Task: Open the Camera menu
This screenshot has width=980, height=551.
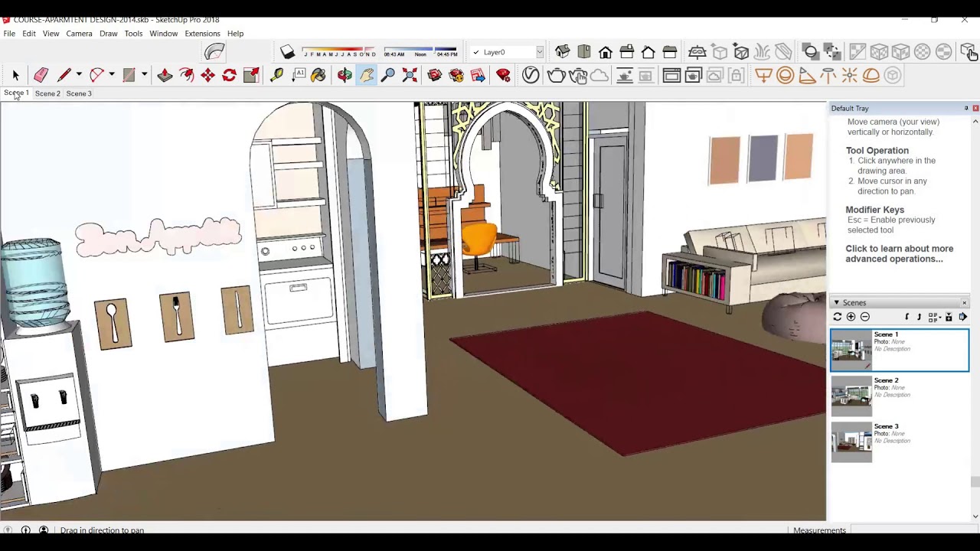Action: pos(79,34)
